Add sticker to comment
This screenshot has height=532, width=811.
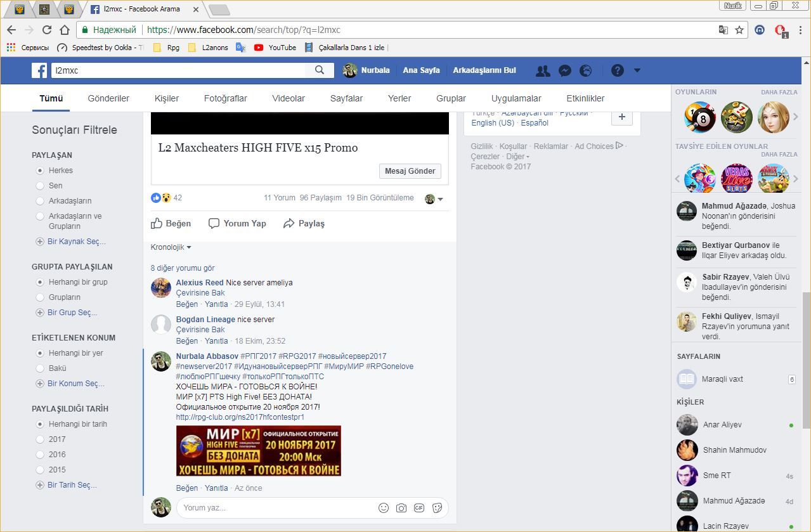click(x=437, y=508)
